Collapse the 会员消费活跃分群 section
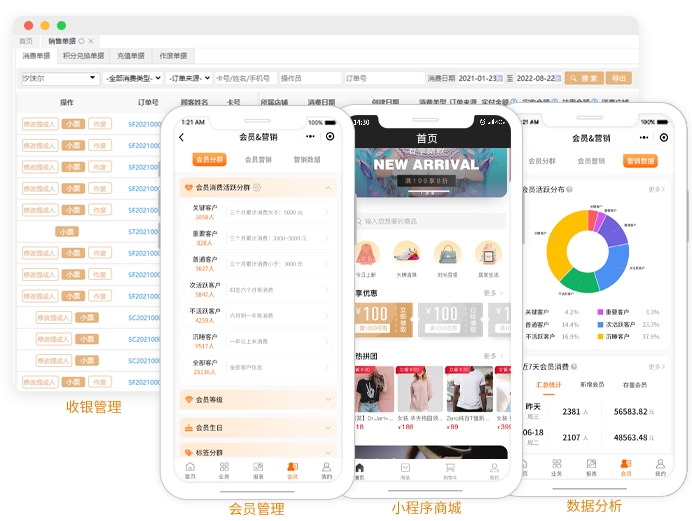The width and height of the screenshot is (692, 521). pyautogui.click(x=328, y=187)
